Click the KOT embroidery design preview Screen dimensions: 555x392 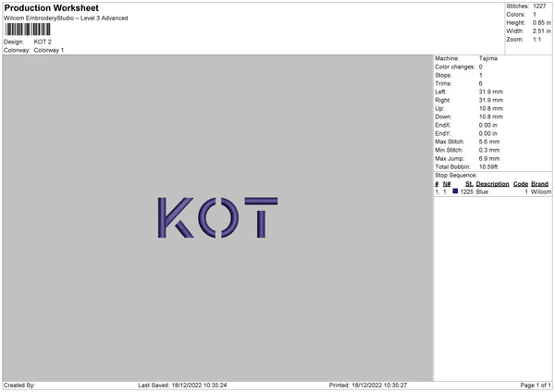coord(217,217)
